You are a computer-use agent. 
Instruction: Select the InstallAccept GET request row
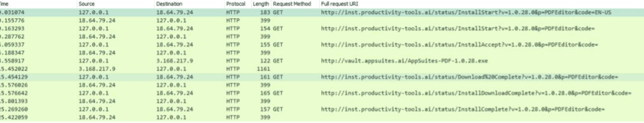322,44
